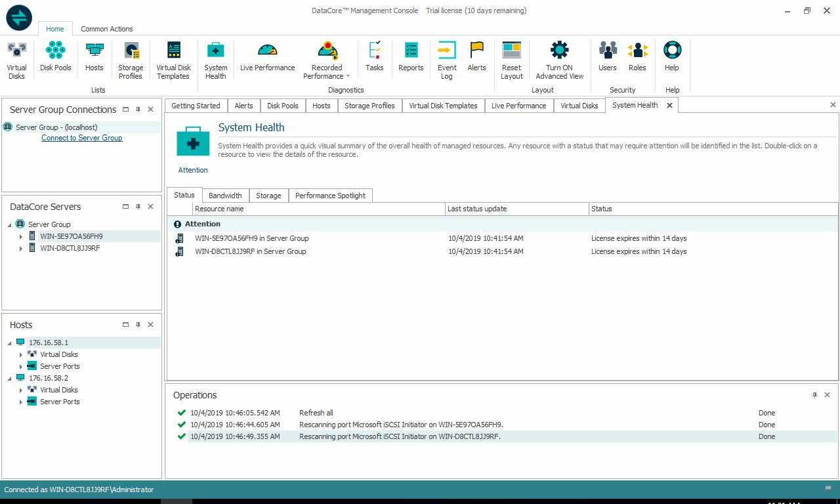840x504 pixels.
Task: Maximize the Server Group Connections panel
Action: click(126, 110)
